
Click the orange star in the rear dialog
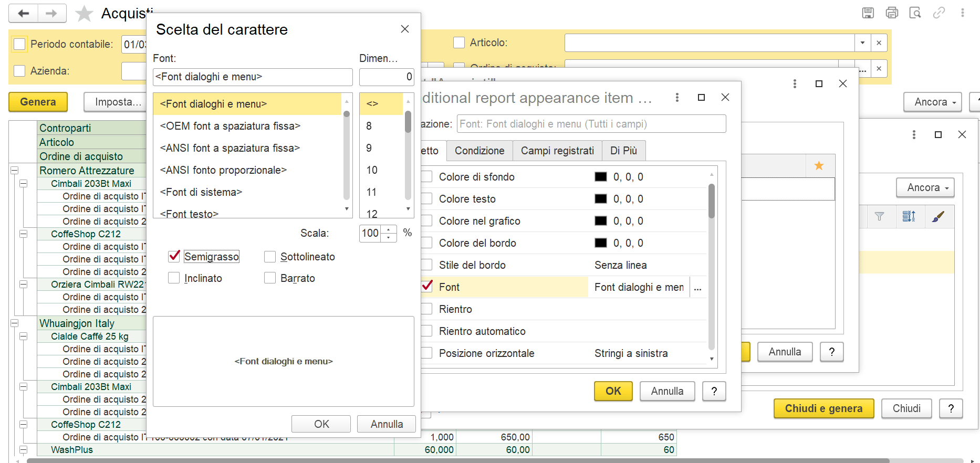click(x=819, y=166)
